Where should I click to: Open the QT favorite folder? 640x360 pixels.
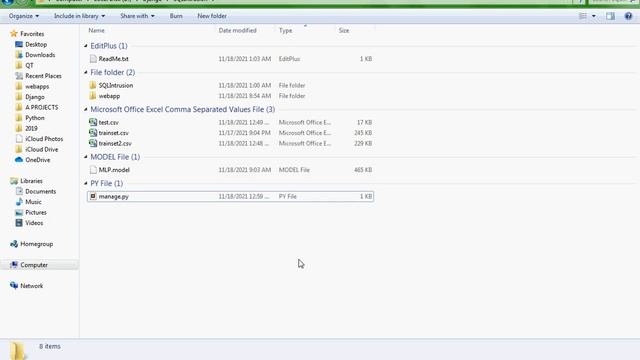[x=29, y=65]
